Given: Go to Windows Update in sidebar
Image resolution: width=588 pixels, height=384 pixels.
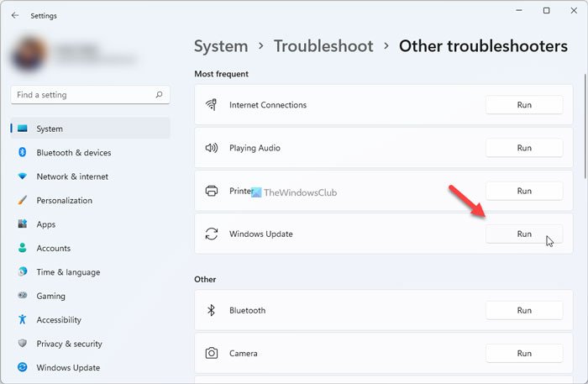Looking at the screenshot, I should tap(68, 367).
